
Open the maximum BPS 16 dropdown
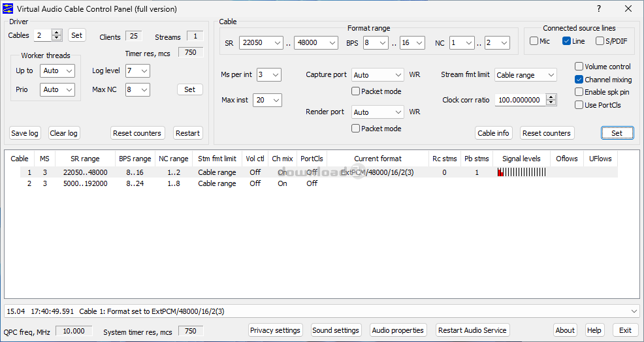coord(412,42)
